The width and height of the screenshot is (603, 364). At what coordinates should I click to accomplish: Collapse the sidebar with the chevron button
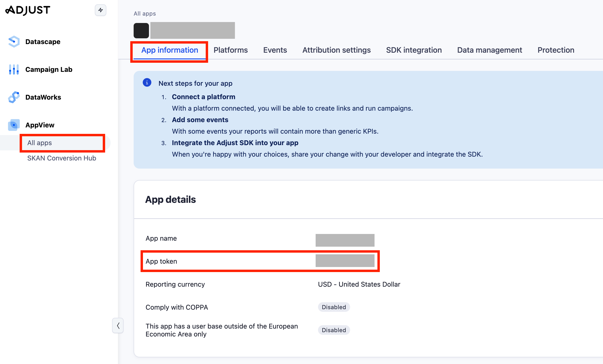[x=118, y=326]
